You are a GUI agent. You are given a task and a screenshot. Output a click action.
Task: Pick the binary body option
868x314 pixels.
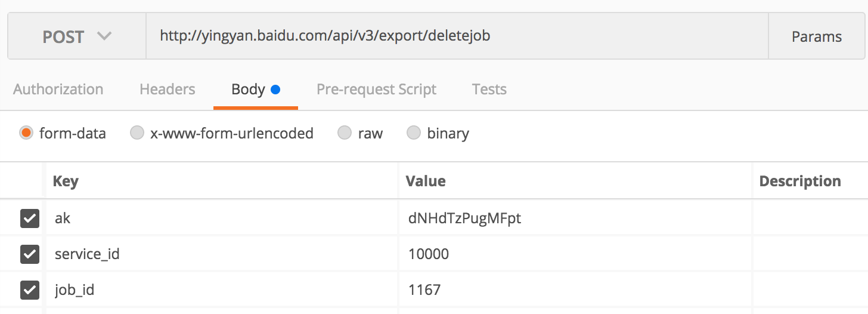click(414, 133)
